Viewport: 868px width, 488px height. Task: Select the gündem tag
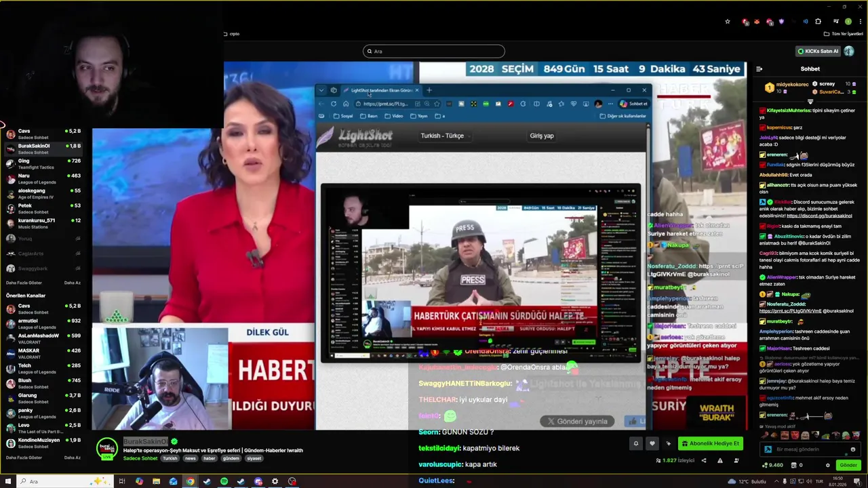(231, 458)
